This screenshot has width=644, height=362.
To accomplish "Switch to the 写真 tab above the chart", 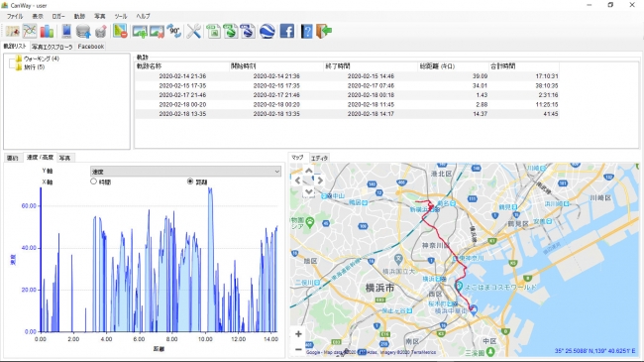I will [x=64, y=158].
